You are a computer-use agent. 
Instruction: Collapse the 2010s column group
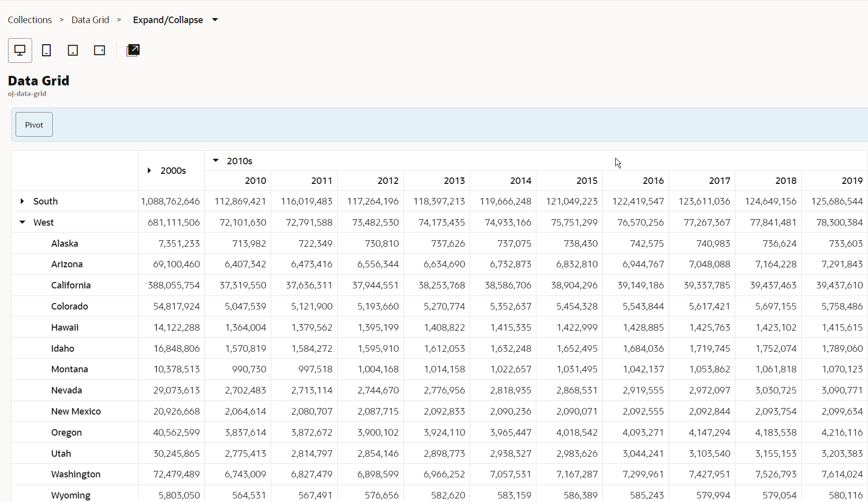pyautogui.click(x=216, y=161)
